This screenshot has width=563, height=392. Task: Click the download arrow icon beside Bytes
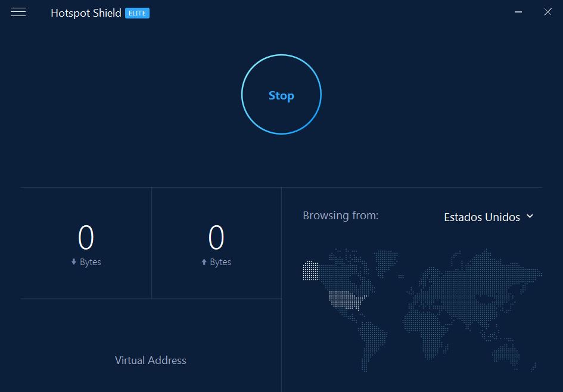click(74, 262)
